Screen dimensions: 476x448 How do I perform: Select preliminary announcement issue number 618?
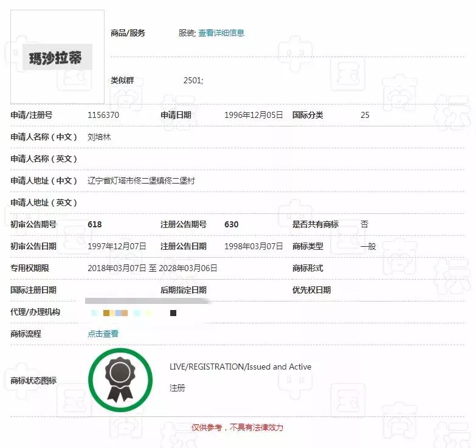tap(95, 224)
